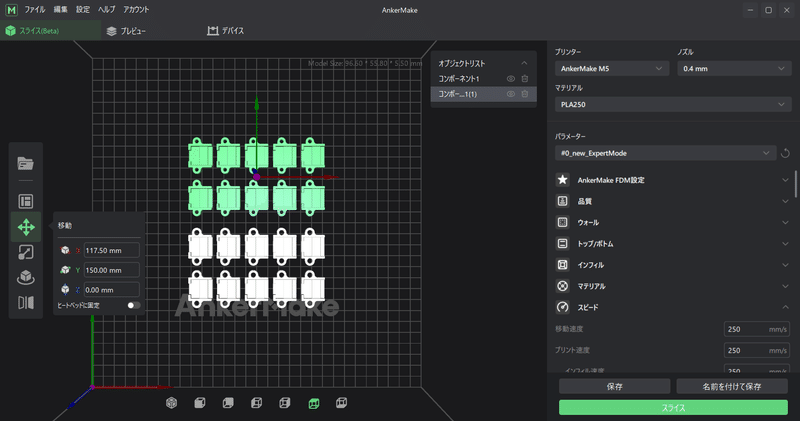This screenshot has width=800, height=421.
Task: Switch to the プレビュー tab
Action: click(x=126, y=31)
